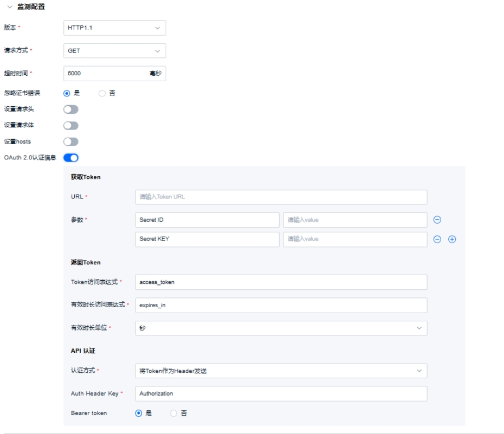
Task: Focus the Secret KEY value field
Action: click(x=355, y=239)
